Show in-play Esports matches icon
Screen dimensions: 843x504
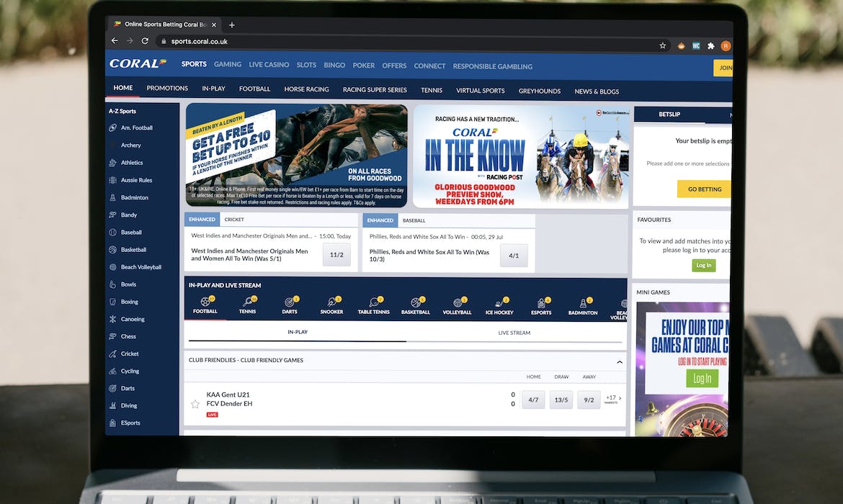[x=541, y=303]
